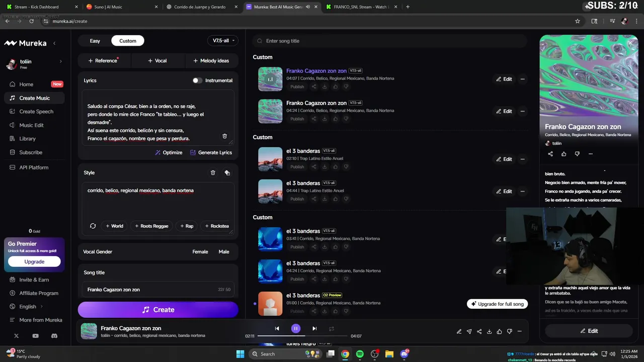644x362 pixels.
Task: Open the YouTube link in sidebar
Action: click(35, 335)
